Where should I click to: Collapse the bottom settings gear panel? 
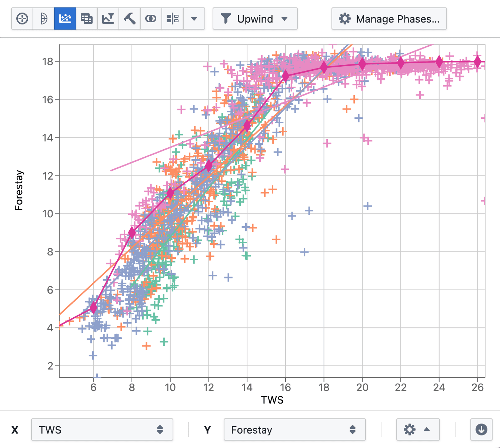[x=418, y=430]
